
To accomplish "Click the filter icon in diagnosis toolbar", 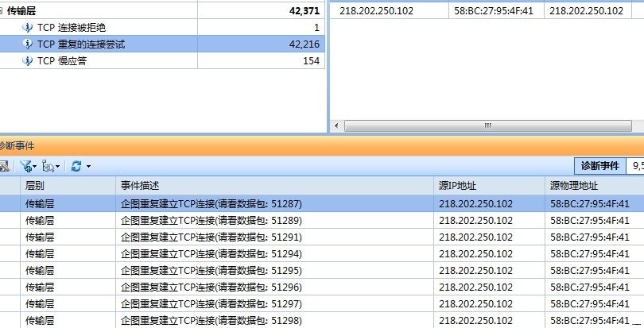I will (x=26, y=166).
